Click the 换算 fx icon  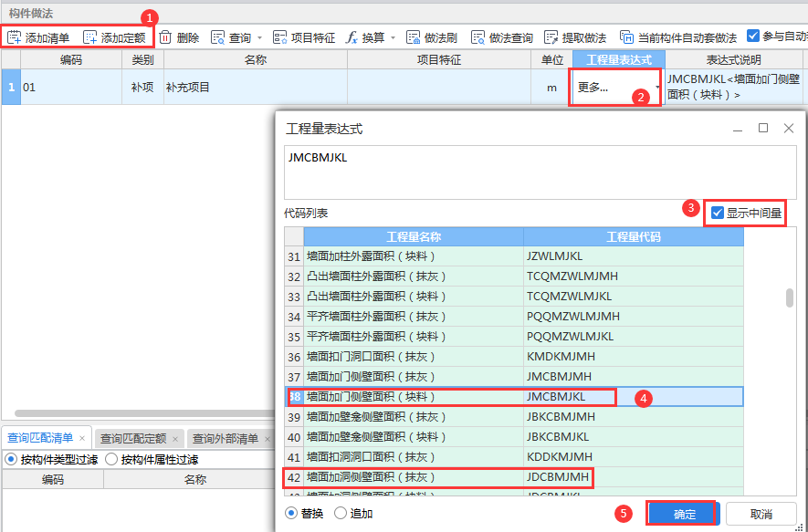point(352,37)
